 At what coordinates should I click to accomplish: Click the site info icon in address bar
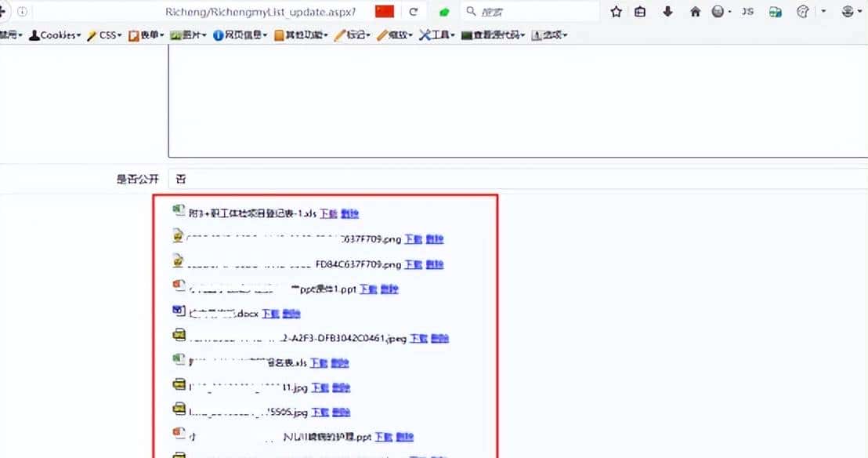click(x=22, y=11)
